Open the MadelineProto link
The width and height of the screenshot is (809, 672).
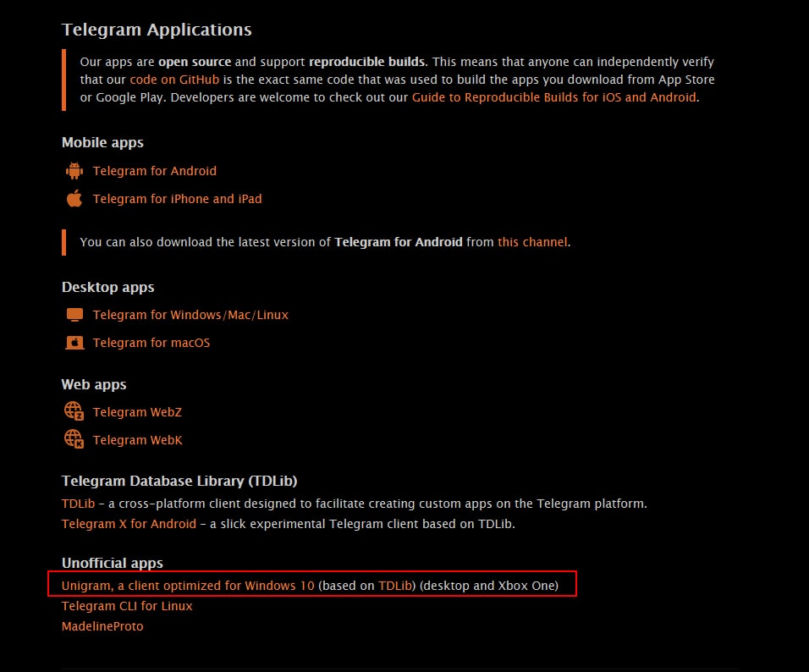102,626
